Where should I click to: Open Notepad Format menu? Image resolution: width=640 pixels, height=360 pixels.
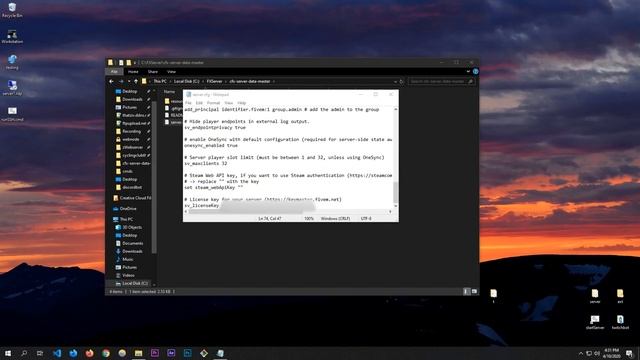click(x=213, y=103)
